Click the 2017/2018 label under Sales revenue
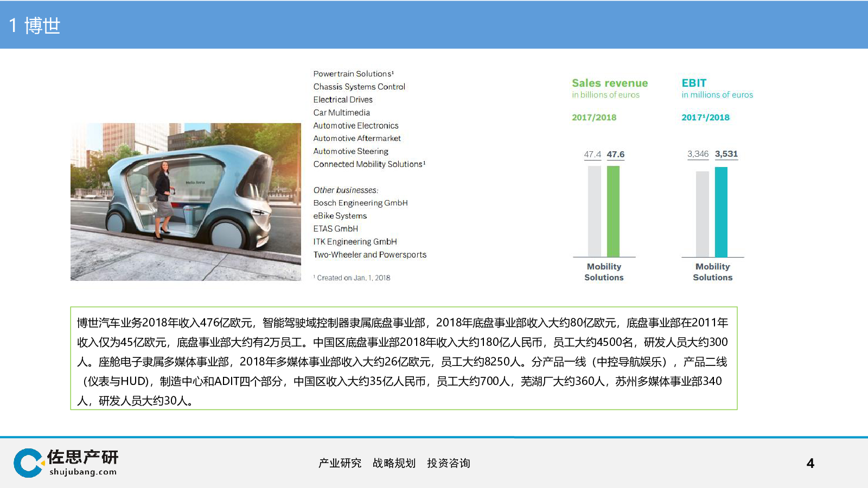This screenshot has width=868, height=488. (594, 118)
